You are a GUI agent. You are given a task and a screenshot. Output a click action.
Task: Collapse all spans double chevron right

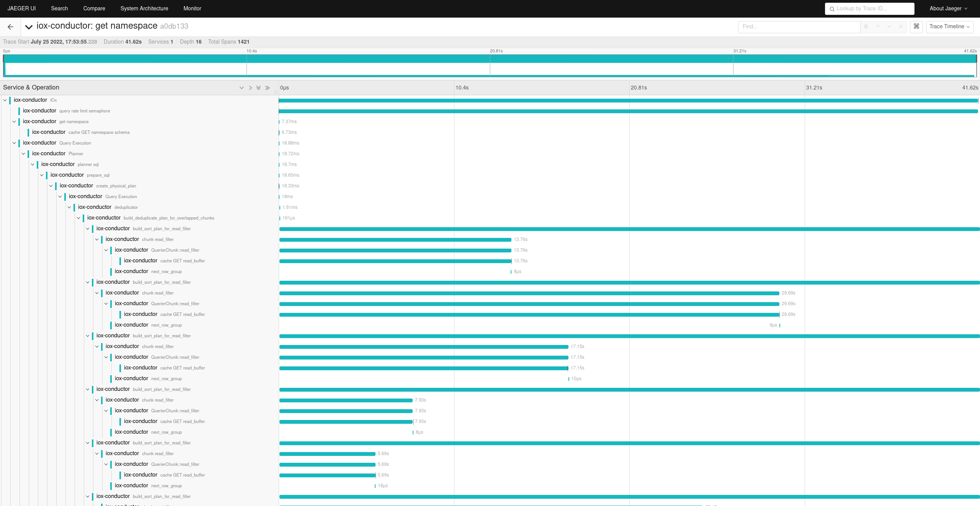pos(267,88)
